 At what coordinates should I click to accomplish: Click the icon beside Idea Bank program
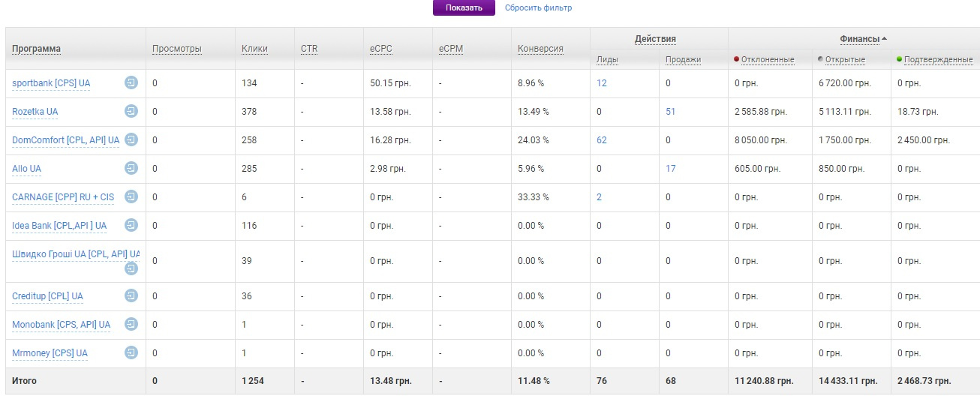[131, 225]
